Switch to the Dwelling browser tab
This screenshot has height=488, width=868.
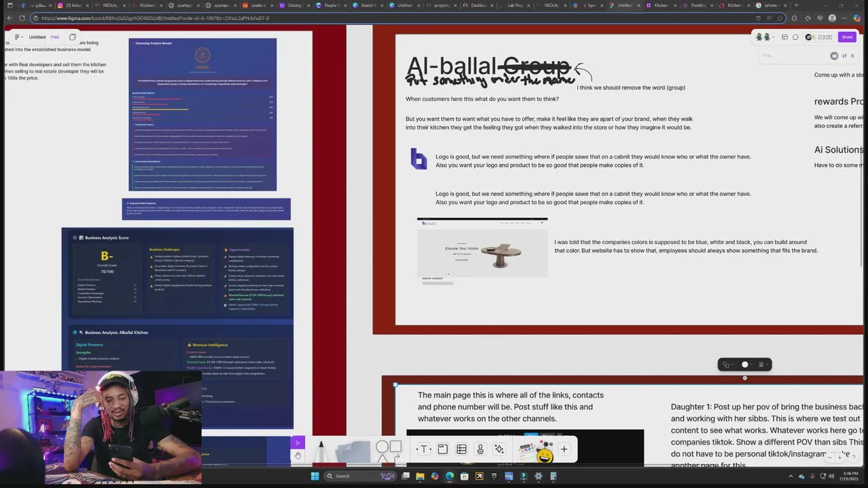[698, 5]
